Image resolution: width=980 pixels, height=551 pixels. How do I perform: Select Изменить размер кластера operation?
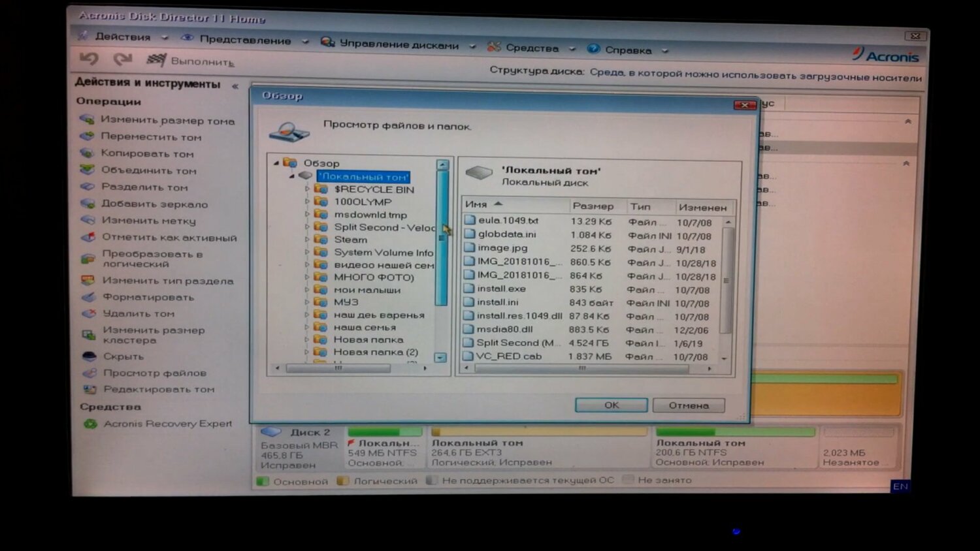point(144,335)
